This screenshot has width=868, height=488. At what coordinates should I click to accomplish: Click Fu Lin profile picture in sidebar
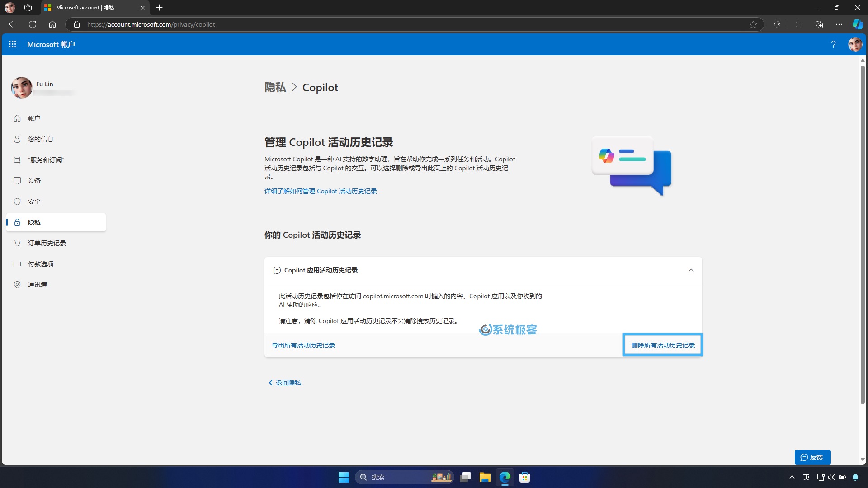pos(22,88)
